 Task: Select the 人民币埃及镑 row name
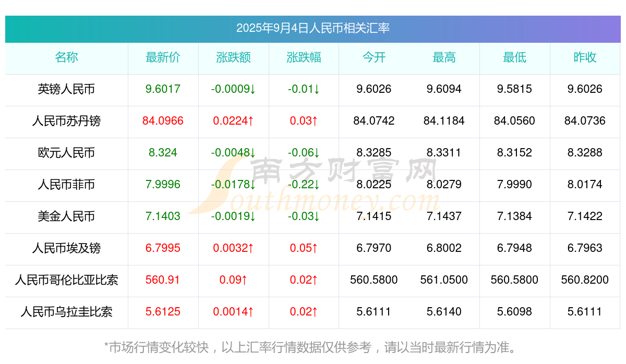66,248
